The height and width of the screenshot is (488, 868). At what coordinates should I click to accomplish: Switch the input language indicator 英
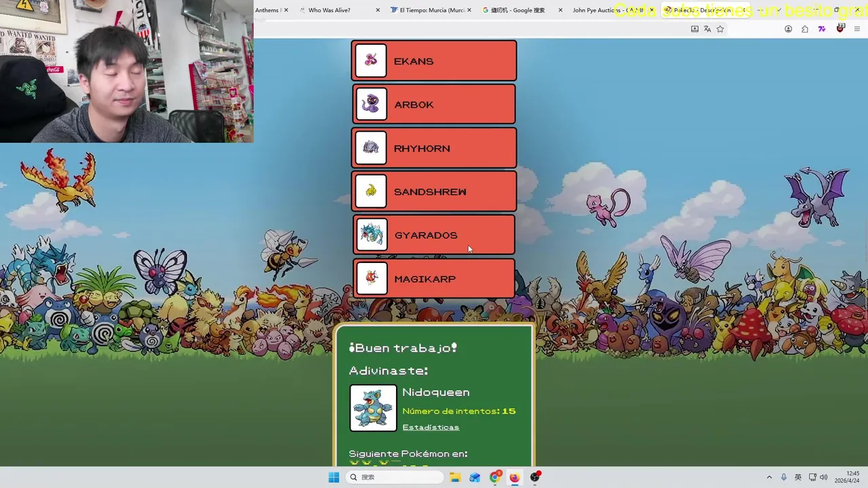798,477
